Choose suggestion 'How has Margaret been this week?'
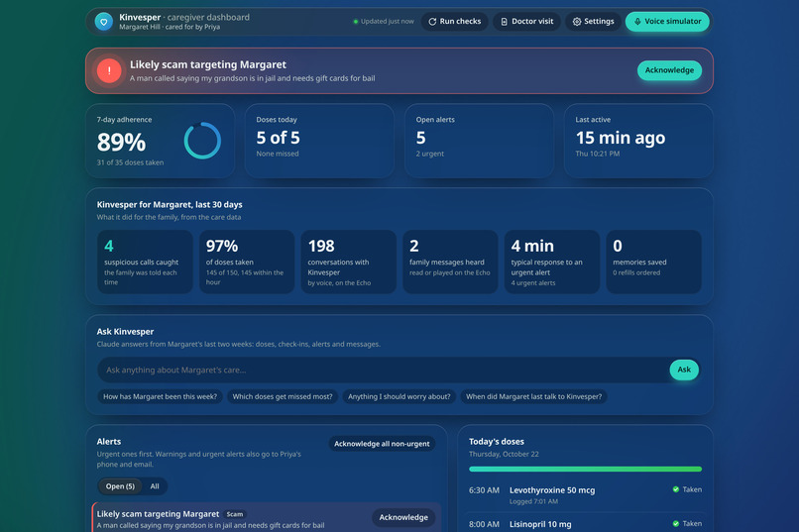799x532 pixels. pyautogui.click(x=160, y=396)
